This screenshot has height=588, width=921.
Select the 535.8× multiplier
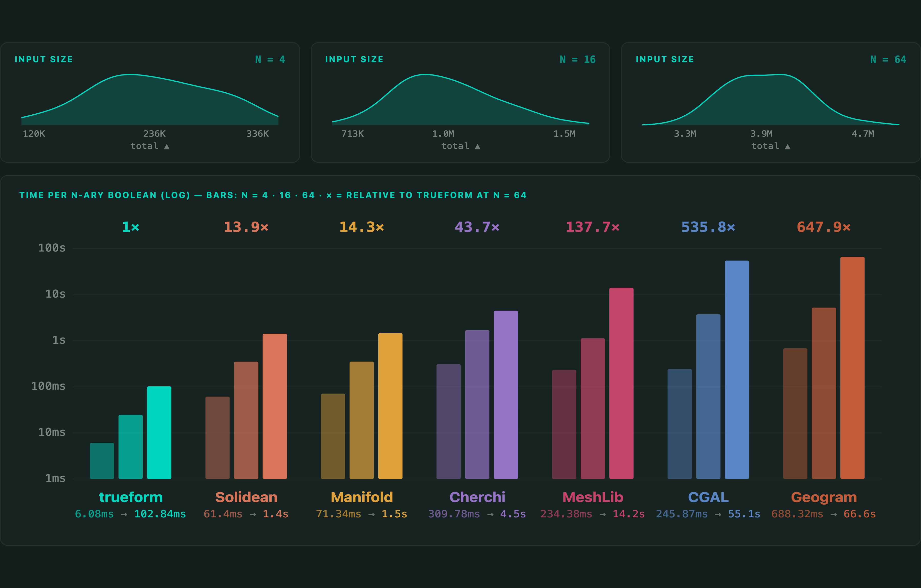708,227
